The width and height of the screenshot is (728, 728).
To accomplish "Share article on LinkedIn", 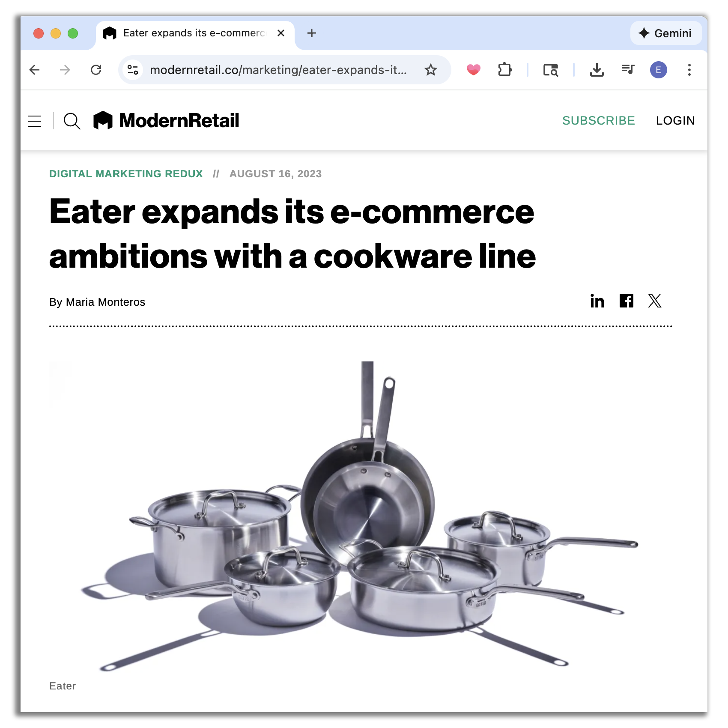I will coord(597,301).
